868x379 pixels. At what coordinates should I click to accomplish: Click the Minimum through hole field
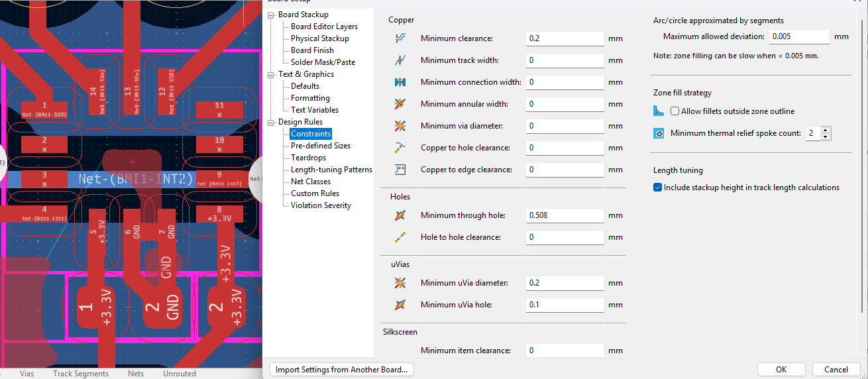[x=565, y=215]
